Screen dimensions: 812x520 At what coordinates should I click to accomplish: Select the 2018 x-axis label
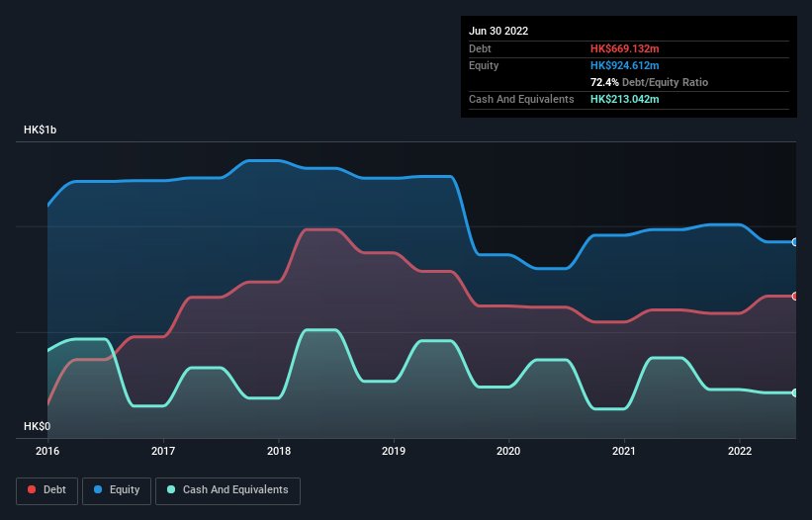279,451
